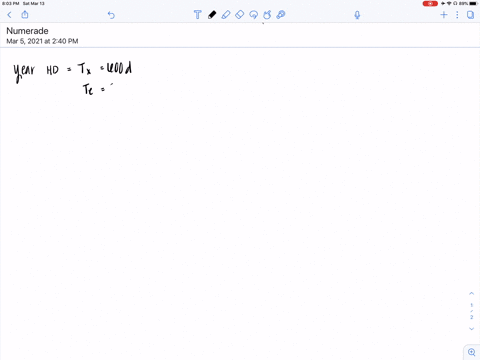
Task: Open the three-dot more options menu
Action: [457, 15]
